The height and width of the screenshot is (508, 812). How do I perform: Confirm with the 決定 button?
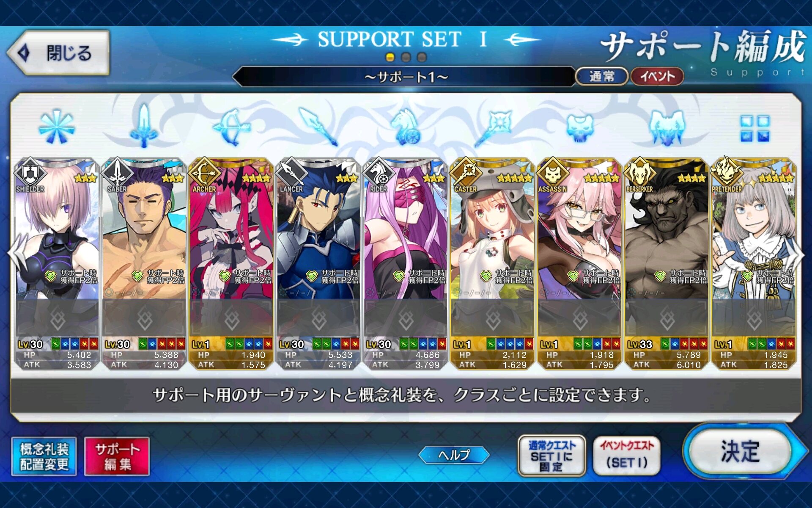tap(740, 451)
